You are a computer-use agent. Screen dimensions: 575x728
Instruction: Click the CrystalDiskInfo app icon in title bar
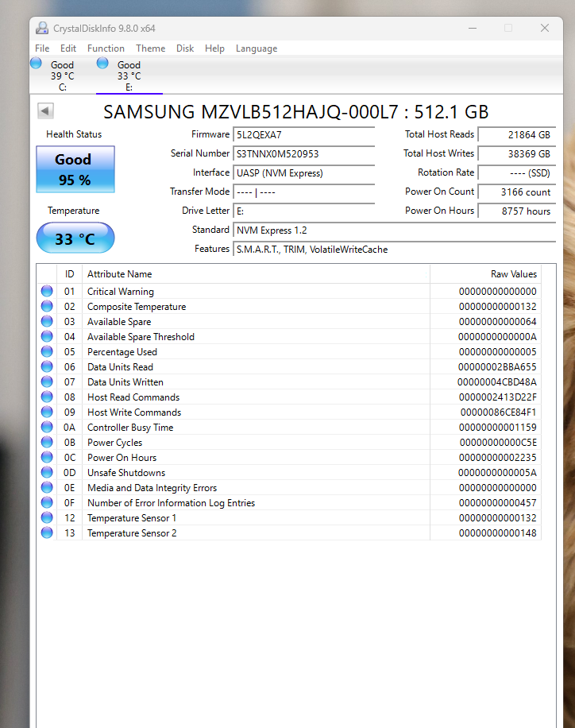[42, 28]
